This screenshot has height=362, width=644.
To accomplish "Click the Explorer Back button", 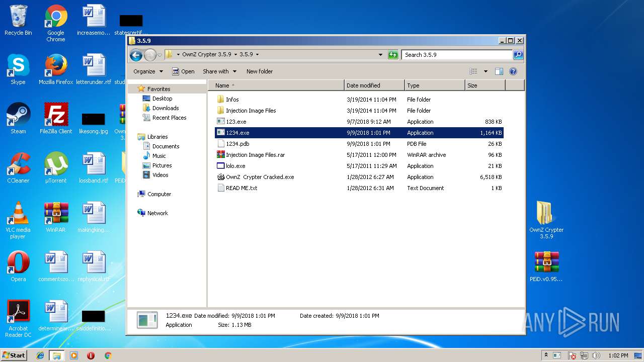I will [x=136, y=55].
